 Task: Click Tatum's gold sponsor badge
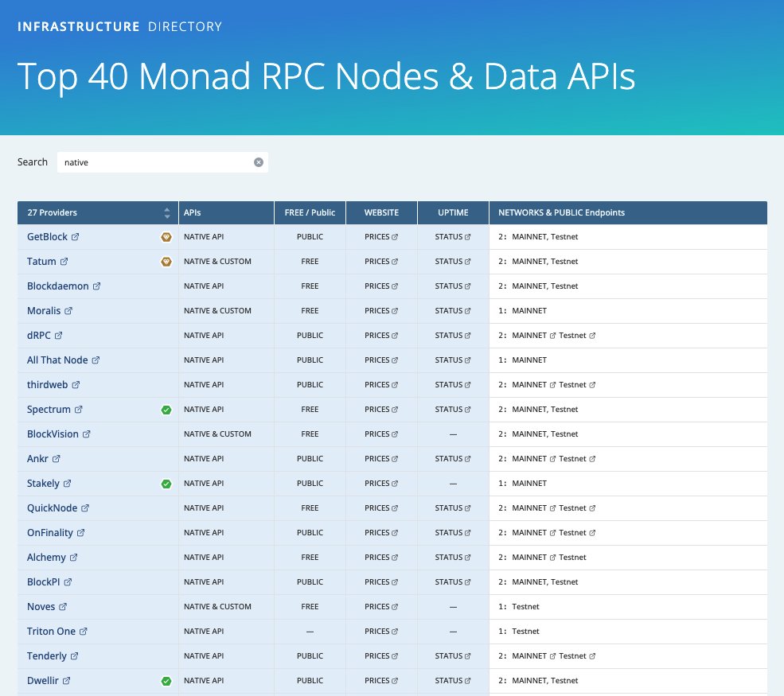point(166,262)
